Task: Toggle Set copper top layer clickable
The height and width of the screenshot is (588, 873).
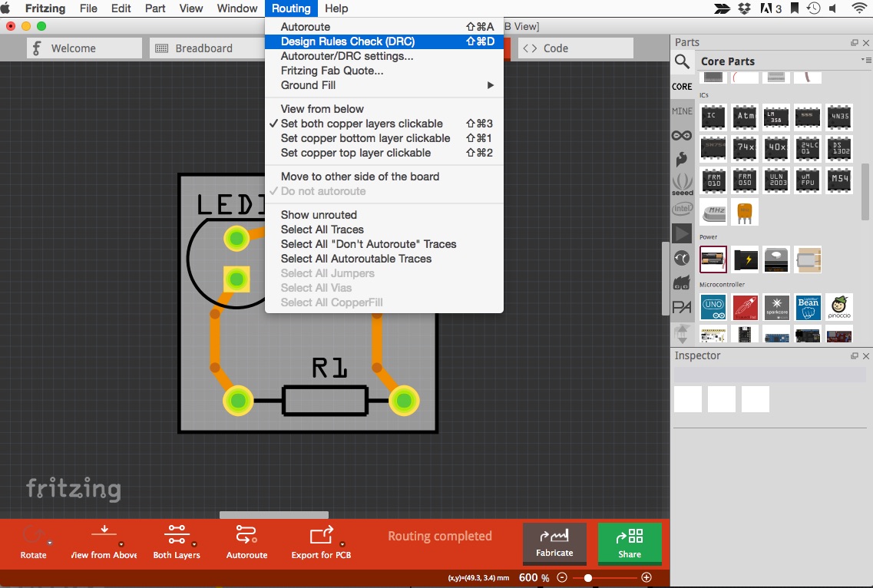Action: tap(384, 153)
